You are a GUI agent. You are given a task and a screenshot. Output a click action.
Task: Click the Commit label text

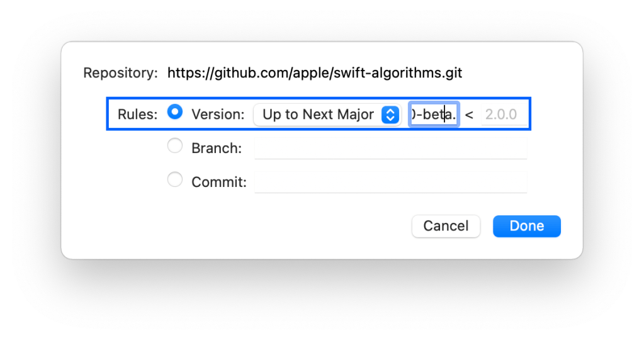(218, 183)
